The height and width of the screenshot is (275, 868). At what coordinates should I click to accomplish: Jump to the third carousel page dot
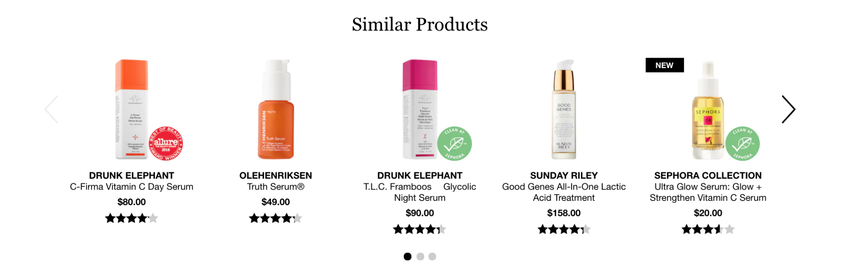[432, 256]
